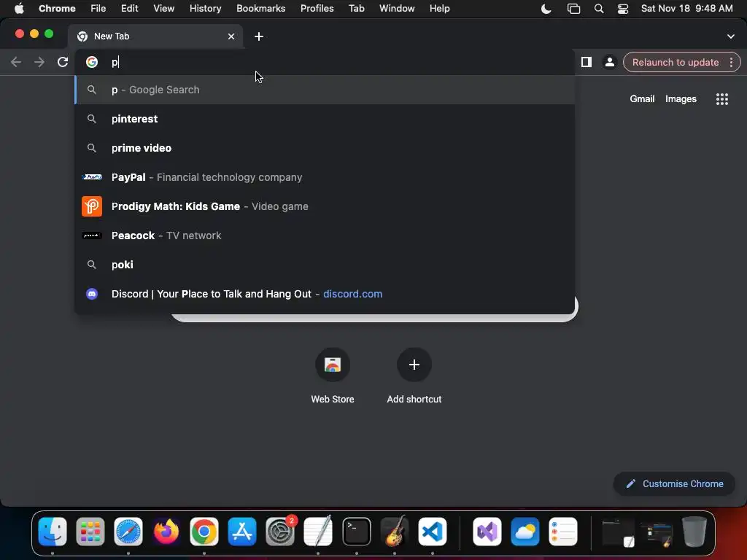The height and width of the screenshot is (560, 747).
Task: Open Control Centre in menu bar
Action: [623, 9]
